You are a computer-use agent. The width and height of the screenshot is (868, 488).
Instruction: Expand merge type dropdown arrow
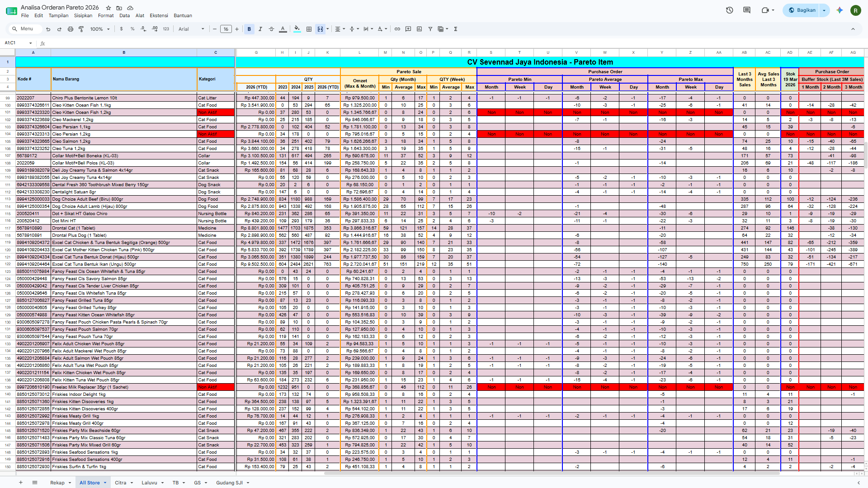click(x=328, y=29)
